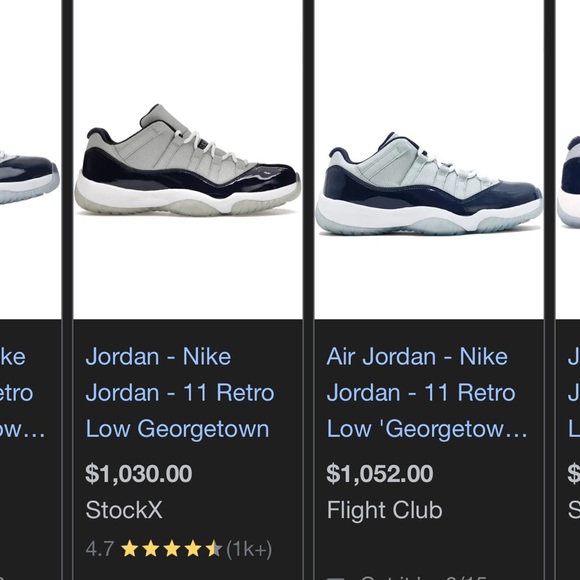Open the truncated title ending 'ow…' at left
The height and width of the screenshot is (580, 580).
click(22, 392)
